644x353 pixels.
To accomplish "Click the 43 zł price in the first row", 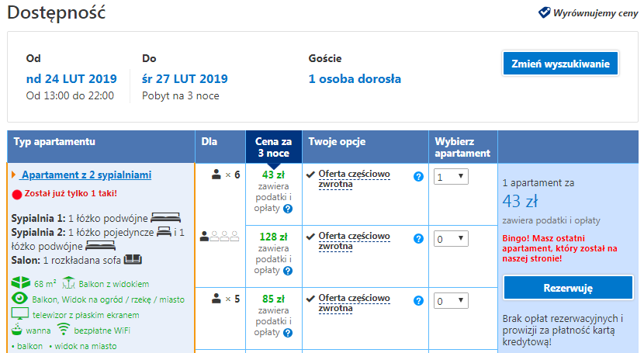I will [x=274, y=175].
